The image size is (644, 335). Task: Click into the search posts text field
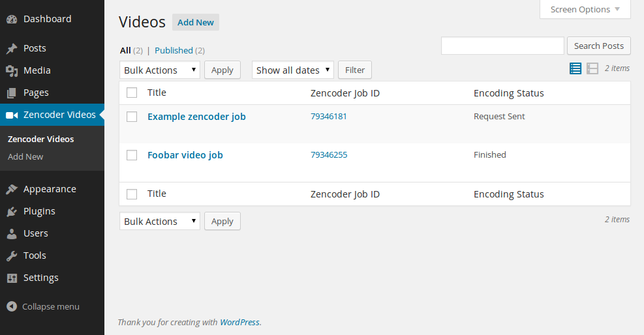(x=502, y=46)
